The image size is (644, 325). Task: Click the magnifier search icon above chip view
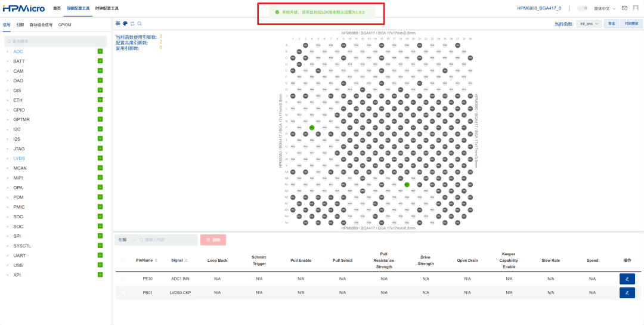[140, 24]
